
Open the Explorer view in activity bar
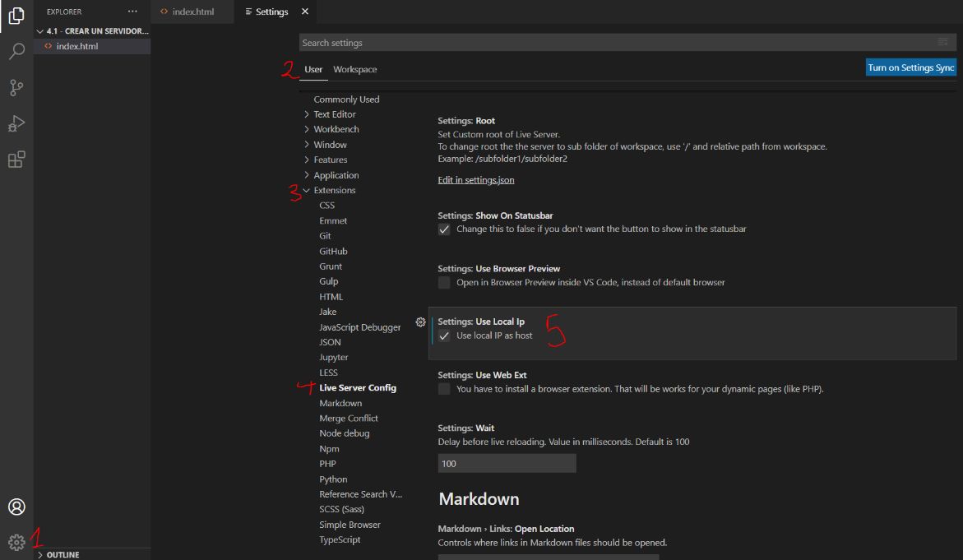coord(16,16)
